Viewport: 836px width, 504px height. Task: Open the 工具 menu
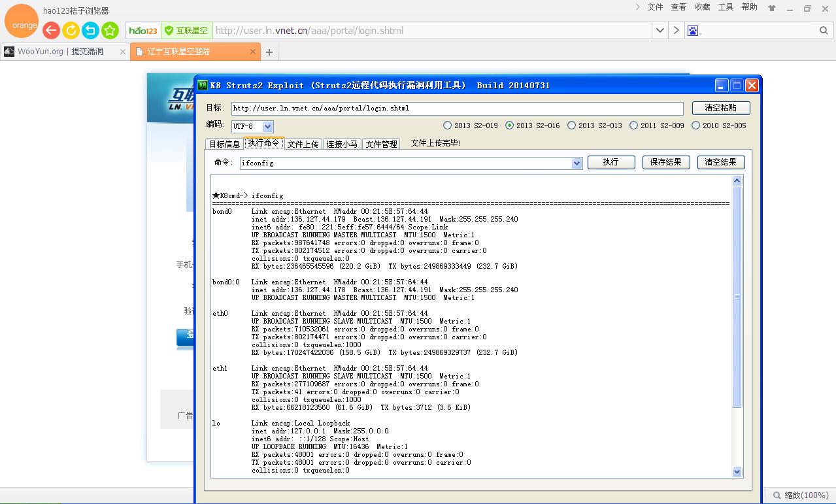tap(726, 7)
